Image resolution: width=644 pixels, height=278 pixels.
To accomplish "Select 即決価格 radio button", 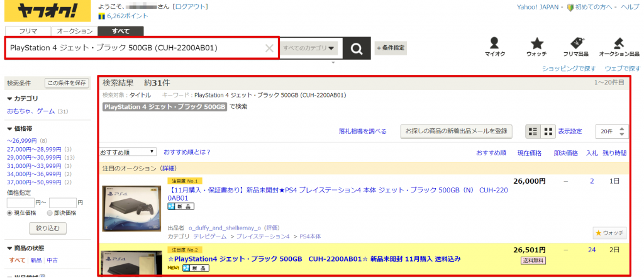I will 50,213.
